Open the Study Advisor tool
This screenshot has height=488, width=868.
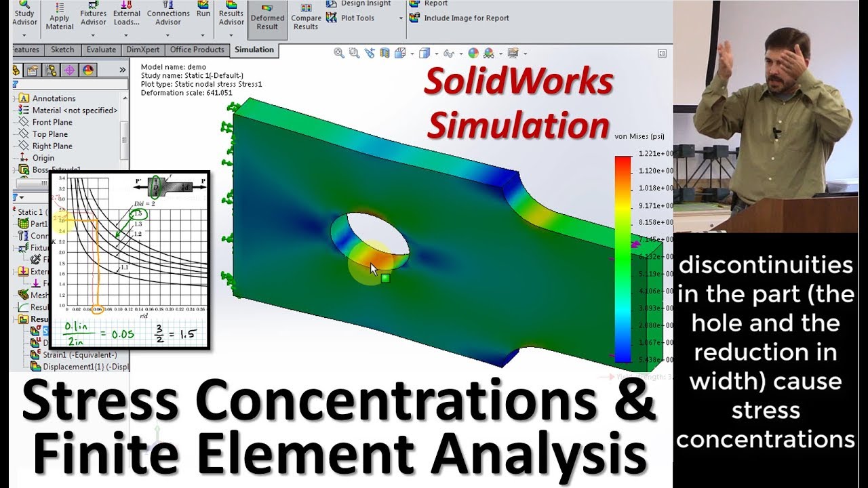click(24, 14)
